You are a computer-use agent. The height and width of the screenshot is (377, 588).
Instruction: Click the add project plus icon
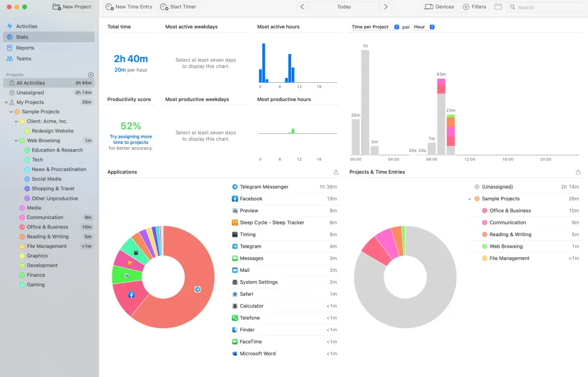[91, 75]
